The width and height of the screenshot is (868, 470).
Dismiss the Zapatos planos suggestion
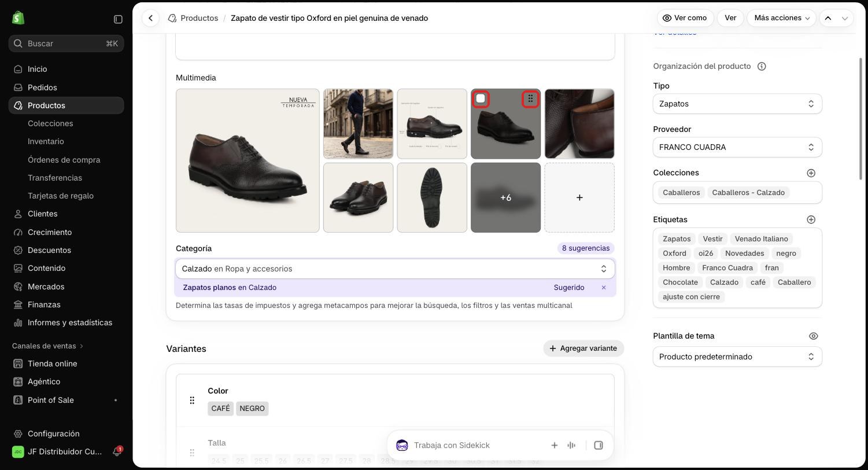click(603, 288)
